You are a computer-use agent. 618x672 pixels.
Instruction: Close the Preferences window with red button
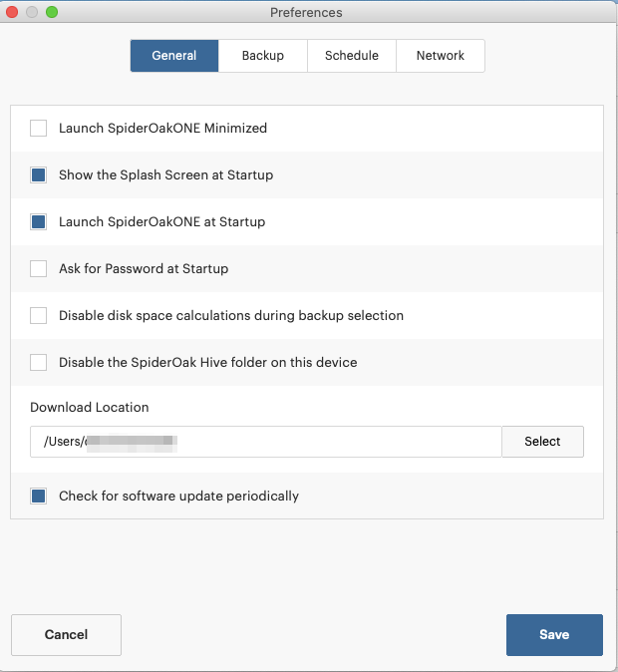(12, 12)
